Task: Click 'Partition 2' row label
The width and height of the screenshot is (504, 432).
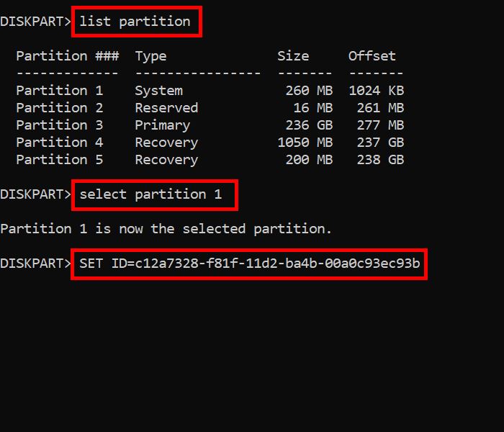Action: tap(60, 108)
